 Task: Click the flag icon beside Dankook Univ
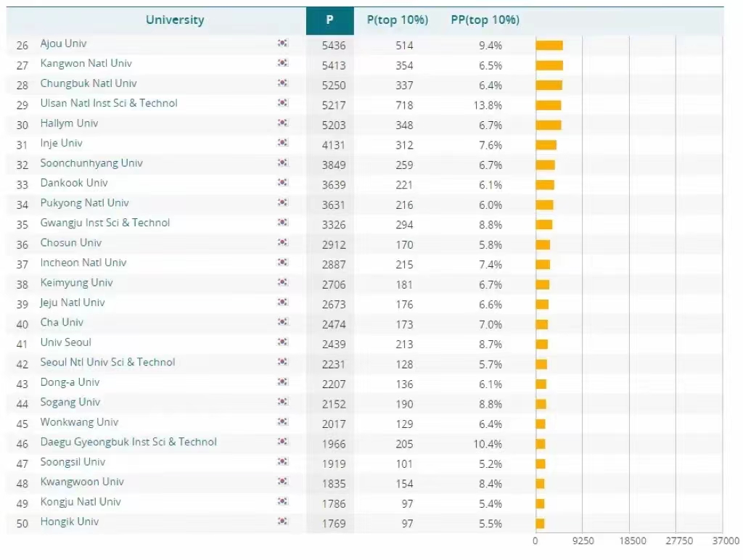[283, 182]
